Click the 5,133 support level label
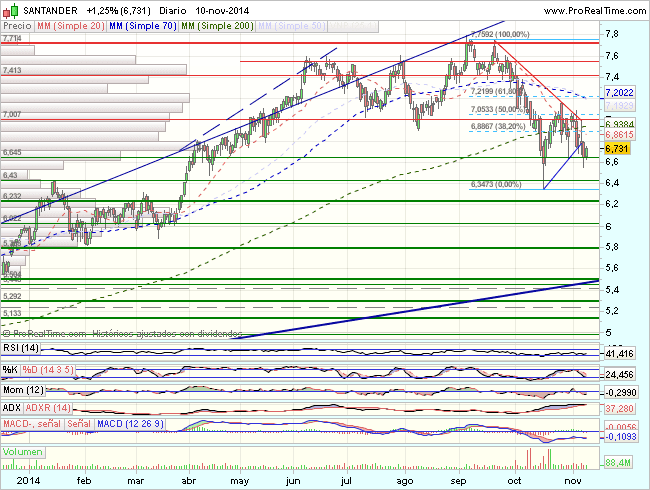Screen dimensions: 650x490 [12, 313]
